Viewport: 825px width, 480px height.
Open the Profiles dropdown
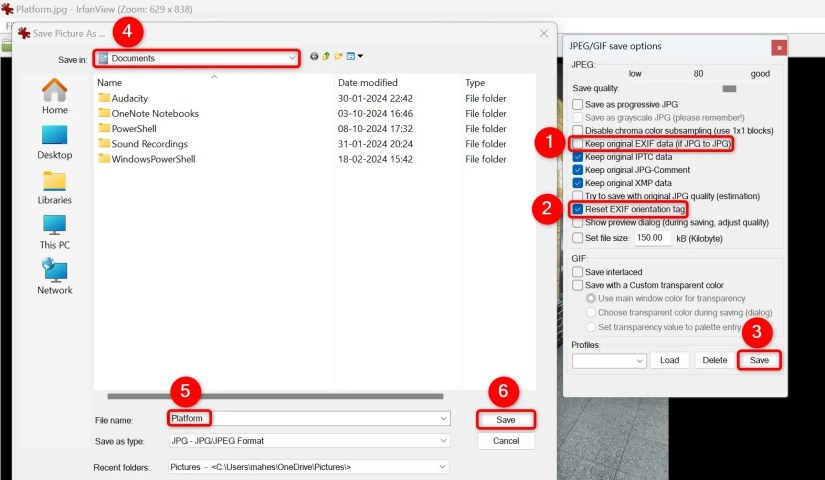609,361
